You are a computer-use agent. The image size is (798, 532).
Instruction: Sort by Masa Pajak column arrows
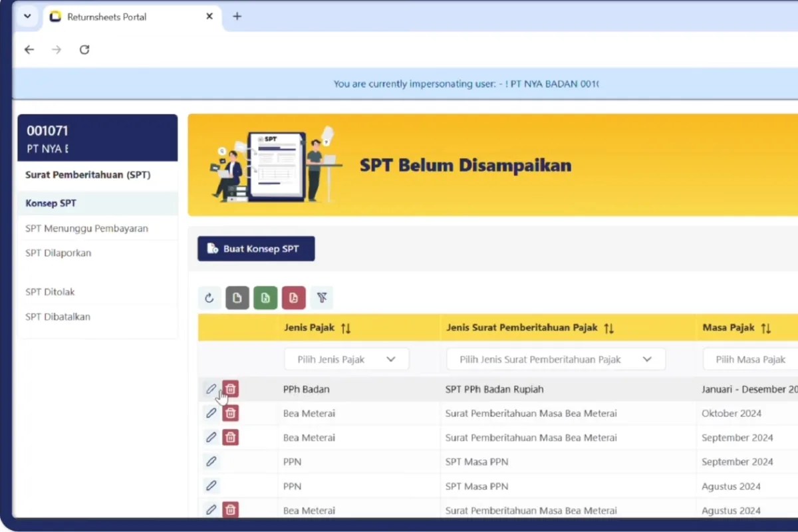pos(766,328)
